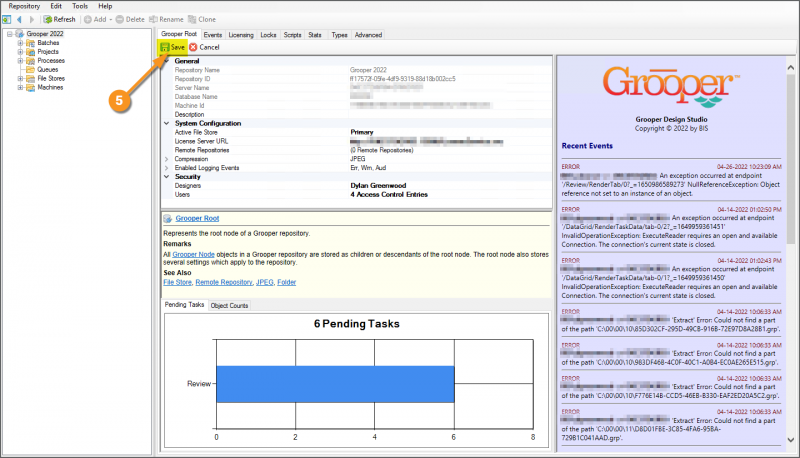Expand the Projects tree node
Image resolution: width=800 pixels, height=458 pixels.
tap(20, 52)
